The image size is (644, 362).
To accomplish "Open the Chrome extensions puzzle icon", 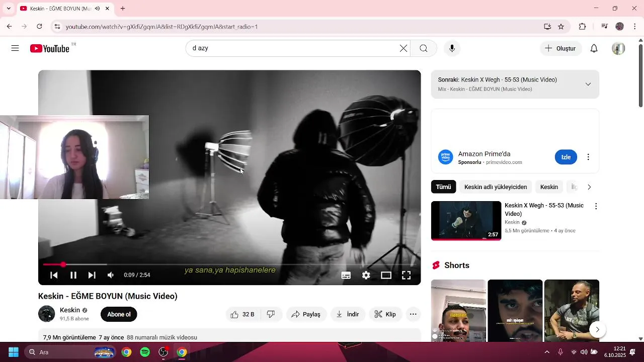I will point(583,26).
